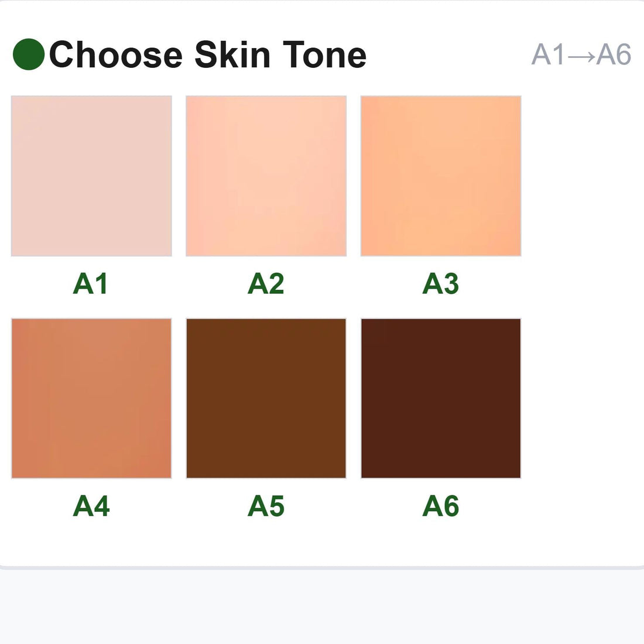Click the Choose Skin Tone heading
The height and width of the screenshot is (644, 644).
tap(208, 54)
